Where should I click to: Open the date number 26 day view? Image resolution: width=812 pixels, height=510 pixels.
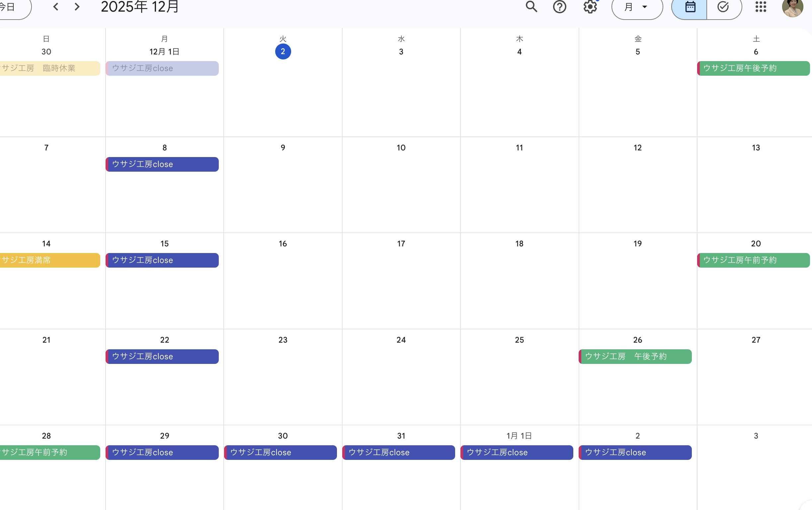pyautogui.click(x=637, y=340)
